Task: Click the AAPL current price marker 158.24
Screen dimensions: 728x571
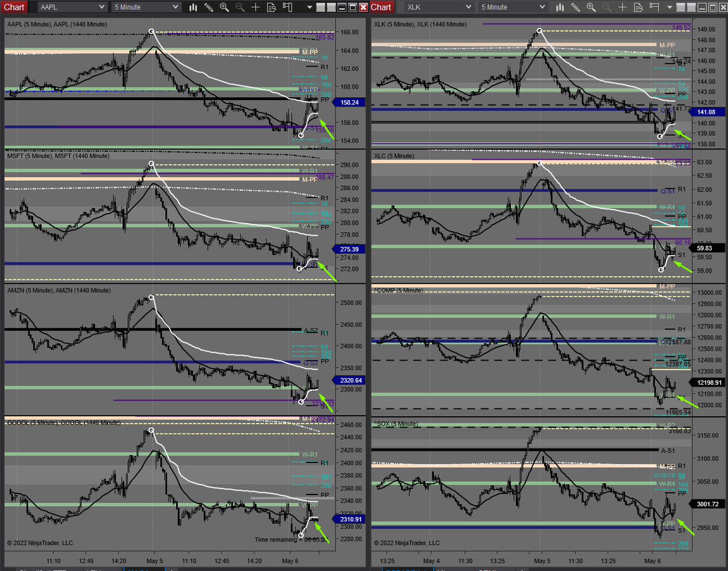Action: pyautogui.click(x=350, y=103)
